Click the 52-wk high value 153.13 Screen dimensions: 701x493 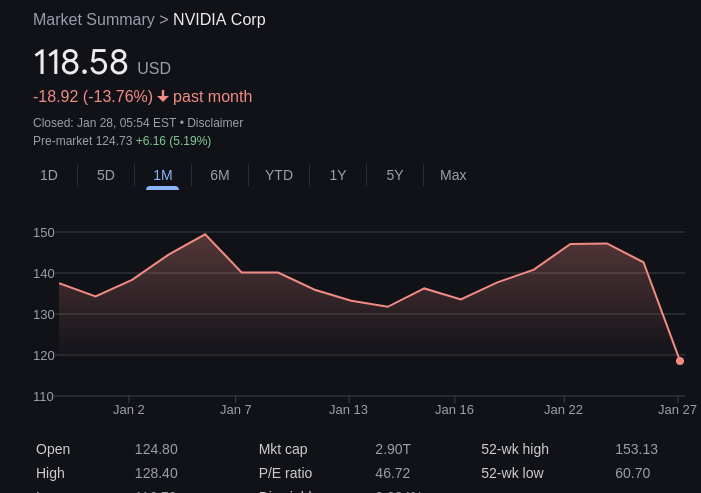pos(637,449)
